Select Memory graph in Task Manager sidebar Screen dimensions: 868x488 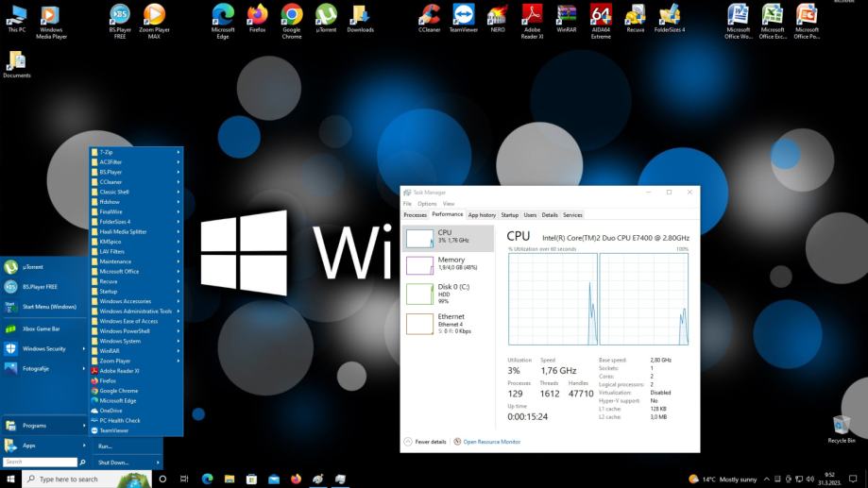[448, 264]
